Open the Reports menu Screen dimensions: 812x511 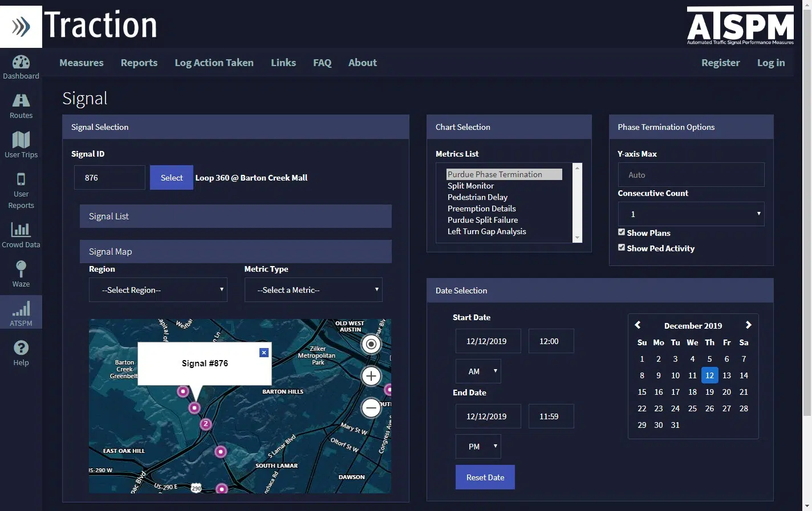pos(139,63)
